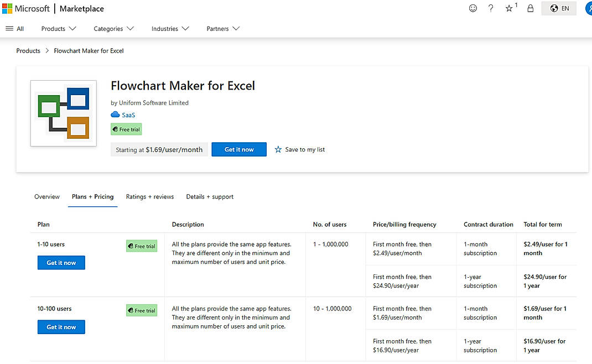Click the lock icon in header
The height and width of the screenshot is (364, 592).
point(530,8)
